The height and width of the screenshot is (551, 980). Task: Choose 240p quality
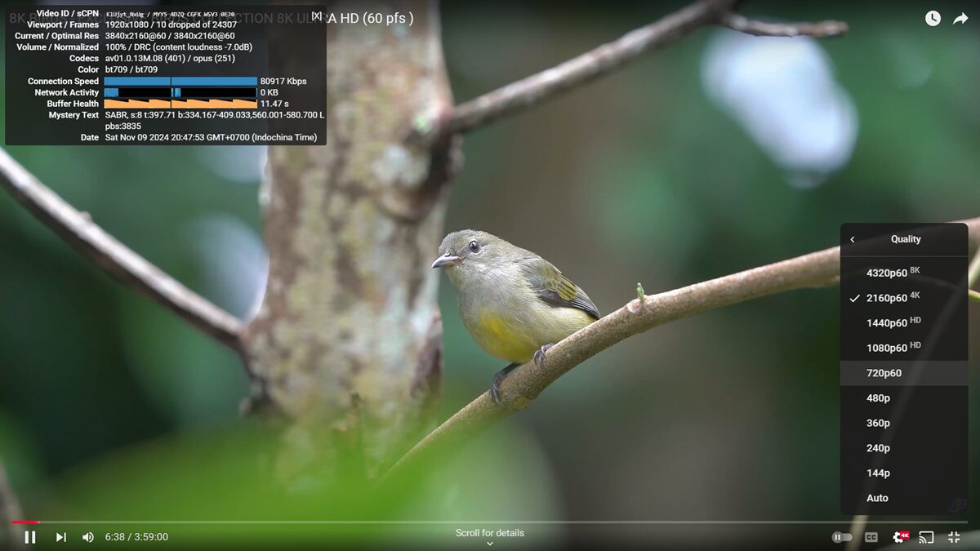pos(904,448)
